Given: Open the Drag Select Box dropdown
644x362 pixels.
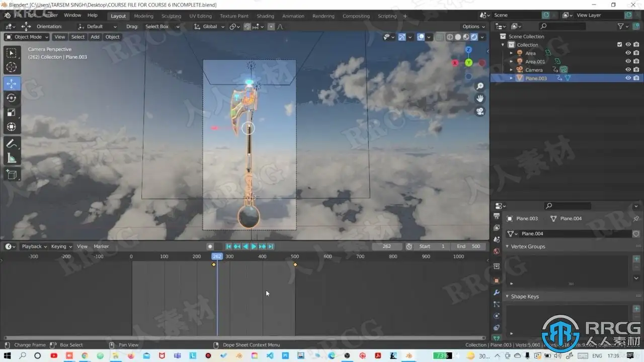Looking at the screenshot, I should (161, 26).
